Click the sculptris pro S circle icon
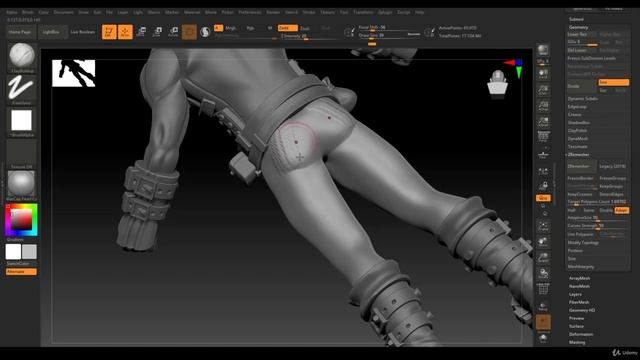The width and height of the screenshot is (640, 360). click(205, 32)
